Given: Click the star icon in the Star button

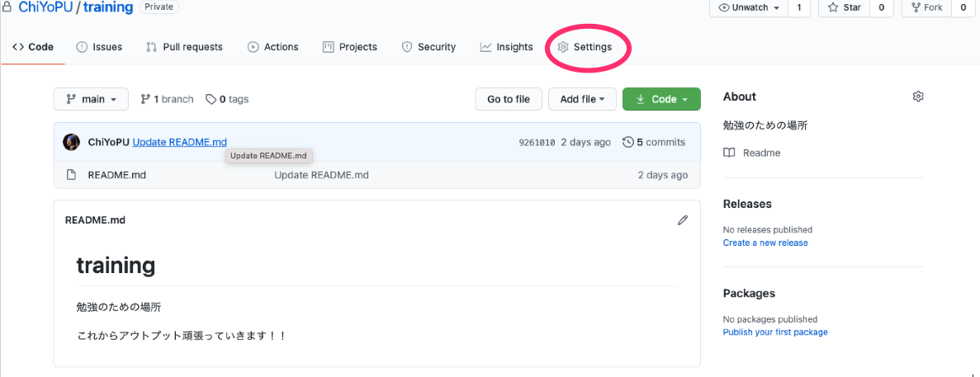Looking at the screenshot, I should [833, 7].
